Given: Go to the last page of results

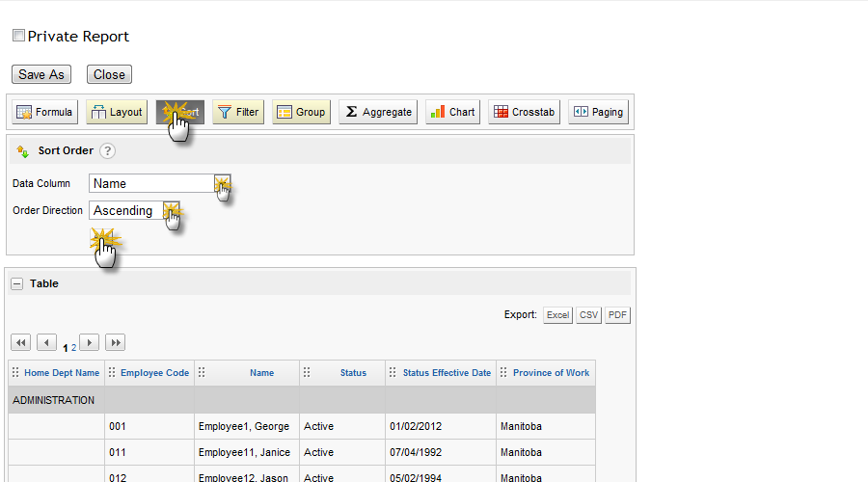Looking at the screenshot, I should click(115, 342).
